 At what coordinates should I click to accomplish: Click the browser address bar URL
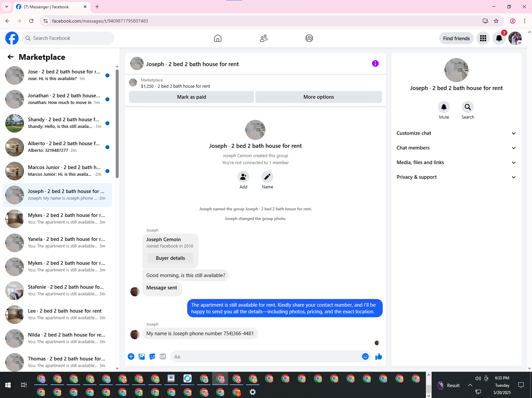point(100,21)
